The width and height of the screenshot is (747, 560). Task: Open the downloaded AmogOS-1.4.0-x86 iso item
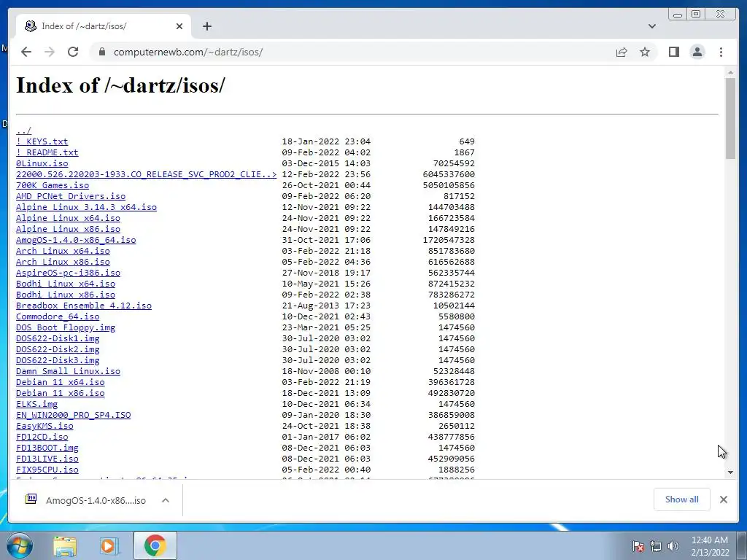point(86,500)
